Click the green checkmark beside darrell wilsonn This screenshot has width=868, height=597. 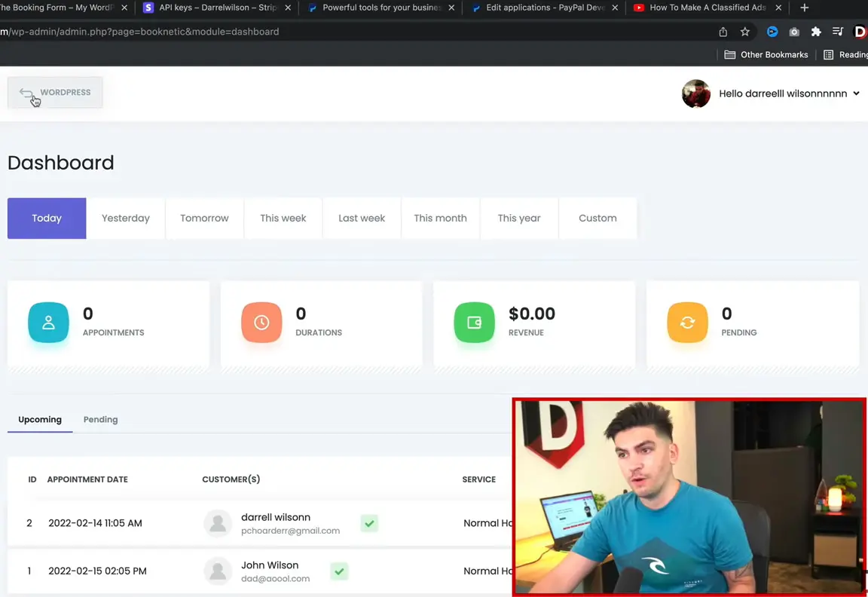(x=369, y=523)
